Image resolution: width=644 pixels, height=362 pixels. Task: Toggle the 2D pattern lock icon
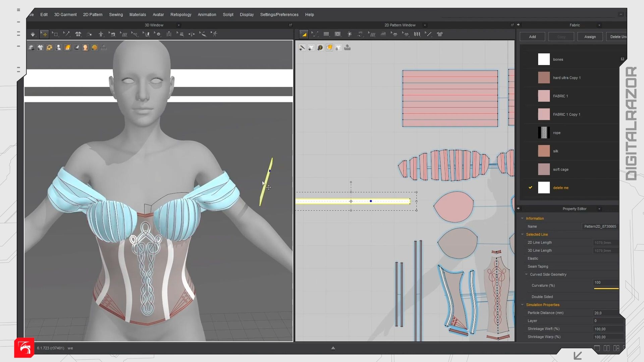[338, 48]
